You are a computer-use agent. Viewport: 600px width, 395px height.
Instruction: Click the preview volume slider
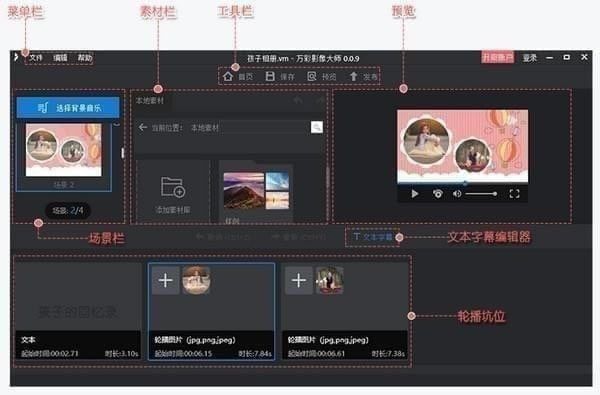(x=481, y=194)
